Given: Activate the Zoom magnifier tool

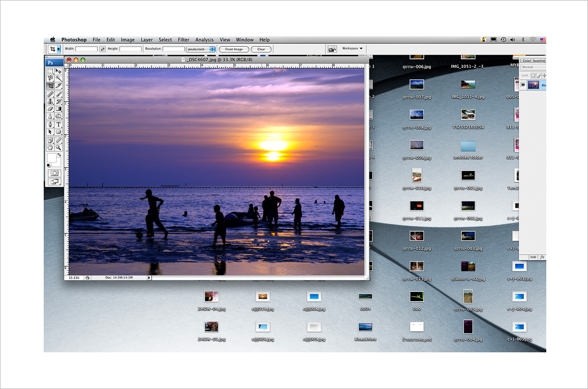Looking at the screenshot, I should tap(58, 148).
